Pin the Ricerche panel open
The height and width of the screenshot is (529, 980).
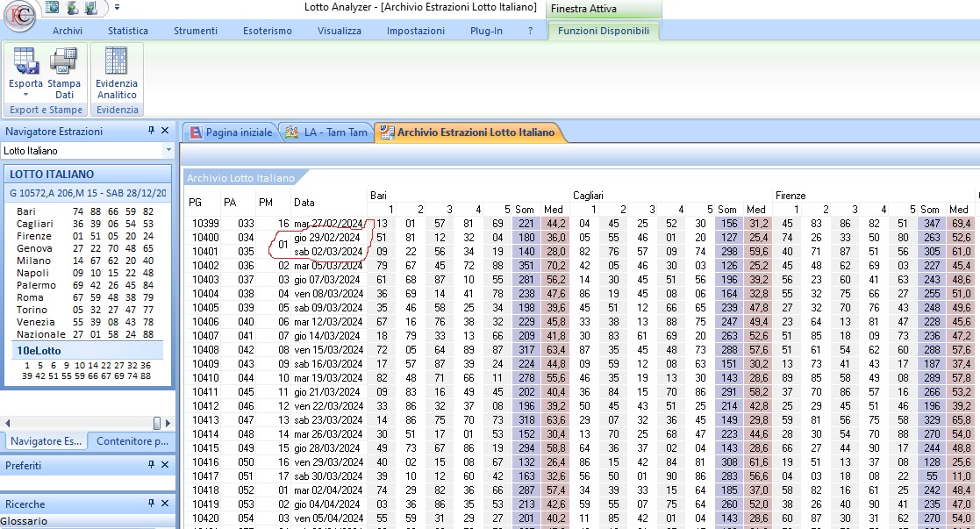pyautogui.click(x=151, y=503)
